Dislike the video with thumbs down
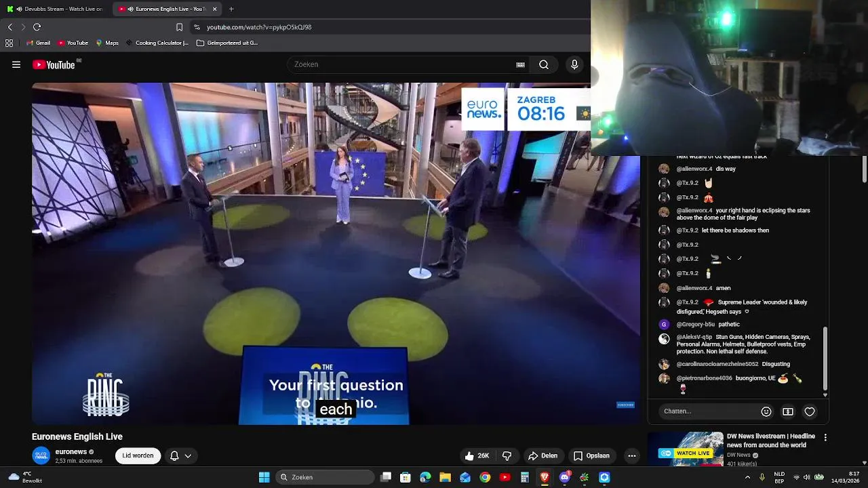Viewport: 868px width, 488px height. tap(507, 456)
